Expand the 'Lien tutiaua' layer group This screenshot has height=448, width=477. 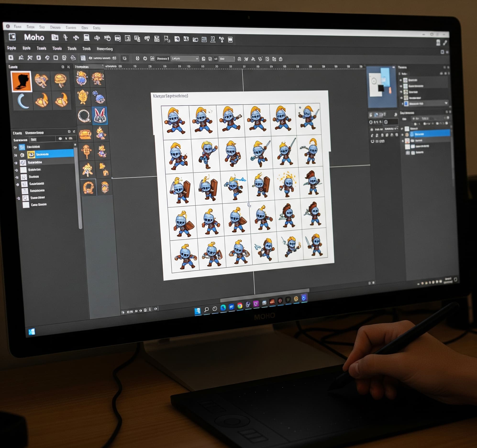tap(15, 147)
